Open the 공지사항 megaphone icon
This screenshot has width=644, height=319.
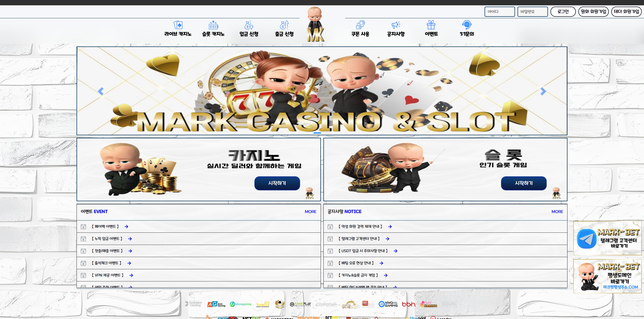396,25
